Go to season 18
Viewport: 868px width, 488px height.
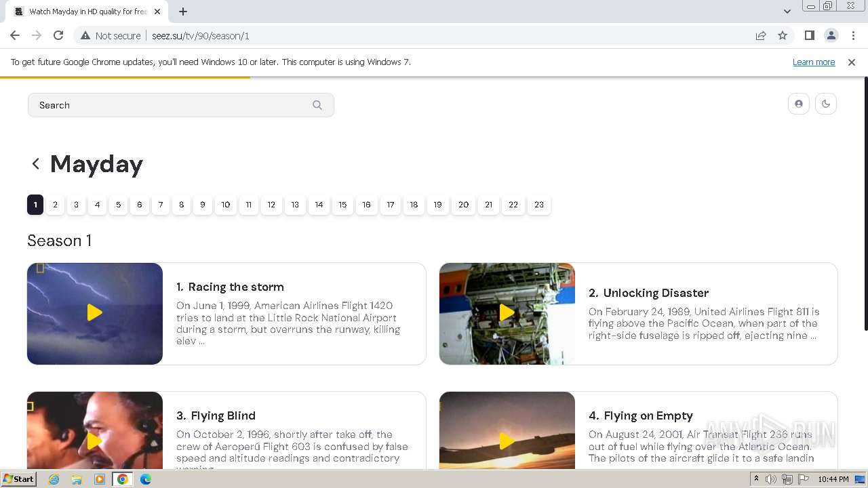point(414,205)
